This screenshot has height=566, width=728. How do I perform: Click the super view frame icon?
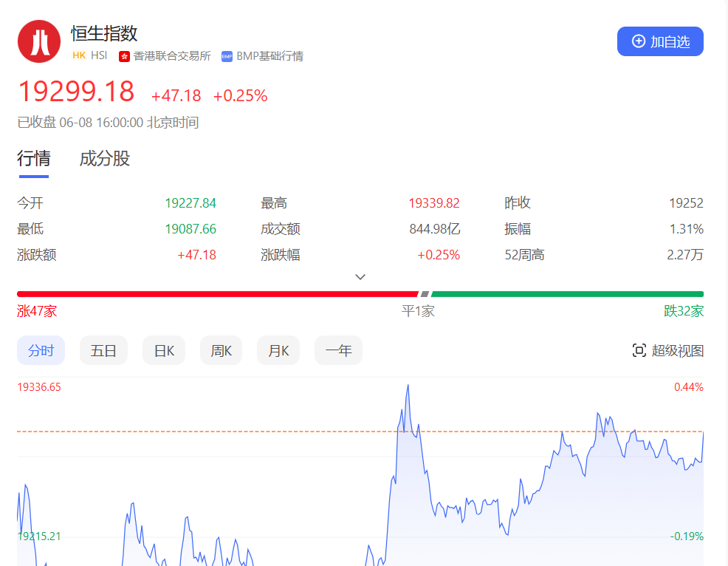[x=639, y=350]
